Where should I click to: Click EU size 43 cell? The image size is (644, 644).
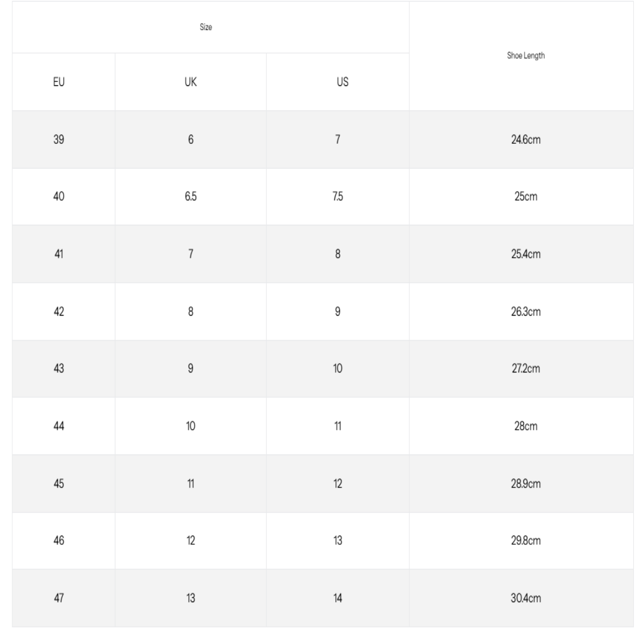pos(59,369)
